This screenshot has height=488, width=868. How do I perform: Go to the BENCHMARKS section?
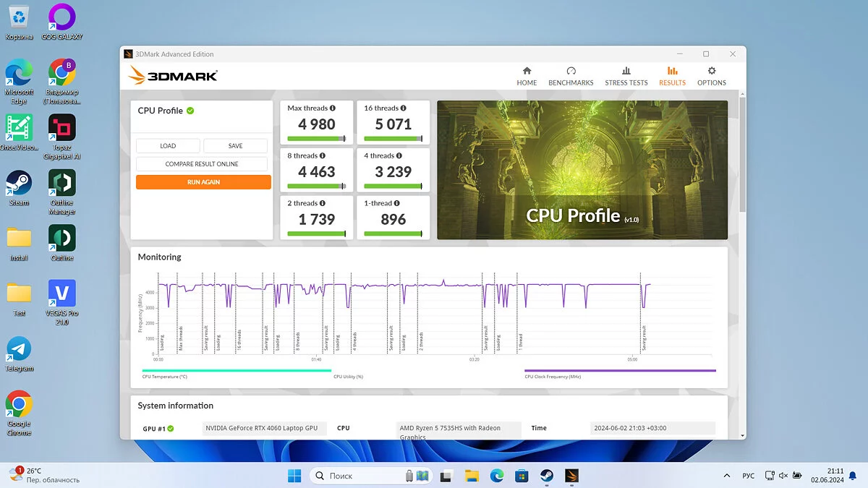(571, 76)
